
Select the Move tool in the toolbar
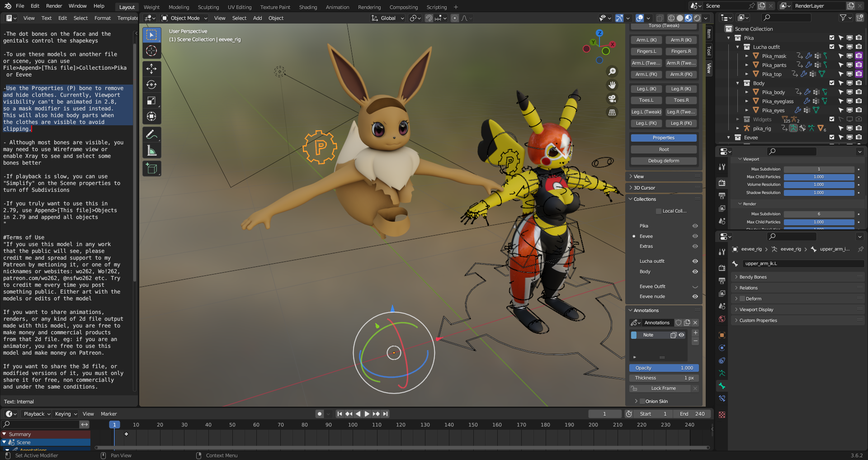point(151,69)
